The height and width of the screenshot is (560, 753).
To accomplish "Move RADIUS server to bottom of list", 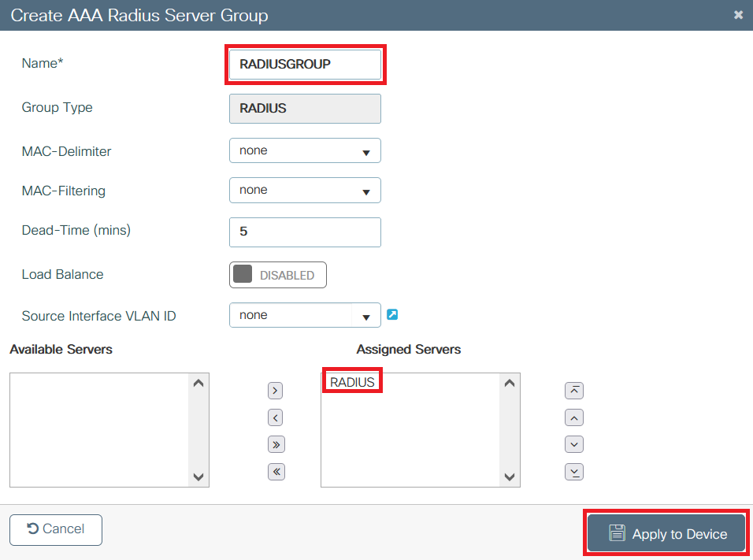I will (574, 471).
